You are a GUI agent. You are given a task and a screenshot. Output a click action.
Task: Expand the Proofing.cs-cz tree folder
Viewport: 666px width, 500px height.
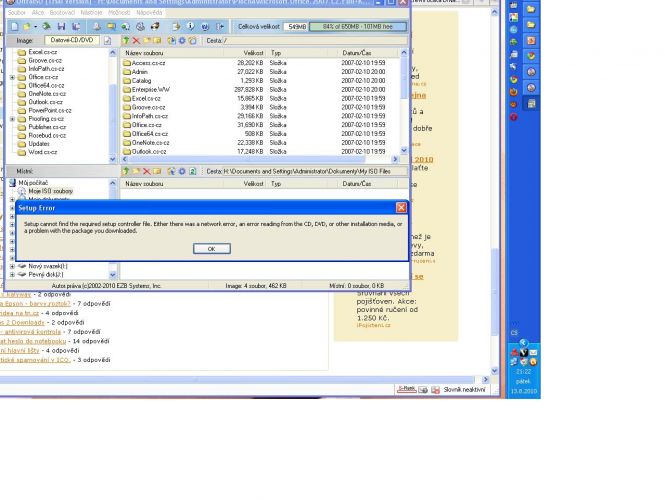tap(12, 119)
